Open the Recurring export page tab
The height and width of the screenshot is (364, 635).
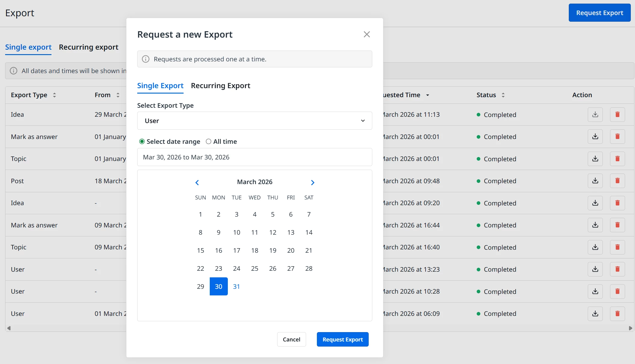coord(88,47)
